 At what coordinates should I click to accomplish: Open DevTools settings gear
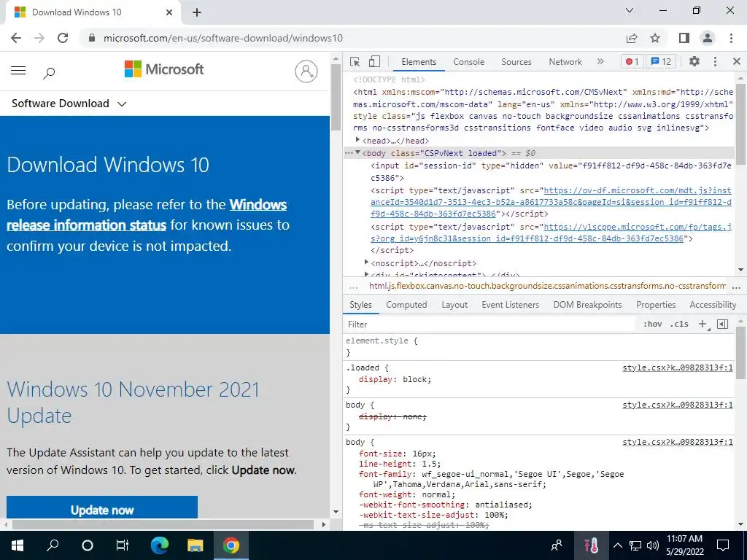point(694,61)
